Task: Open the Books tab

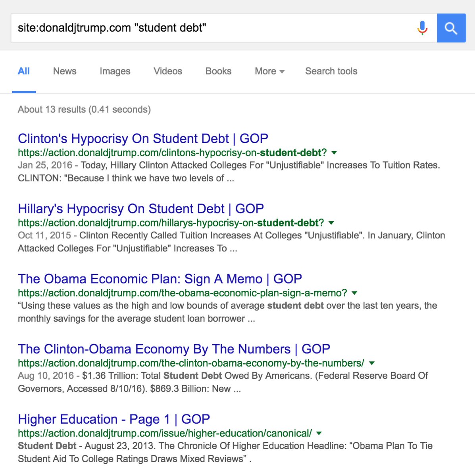Action: click(218, 71)
